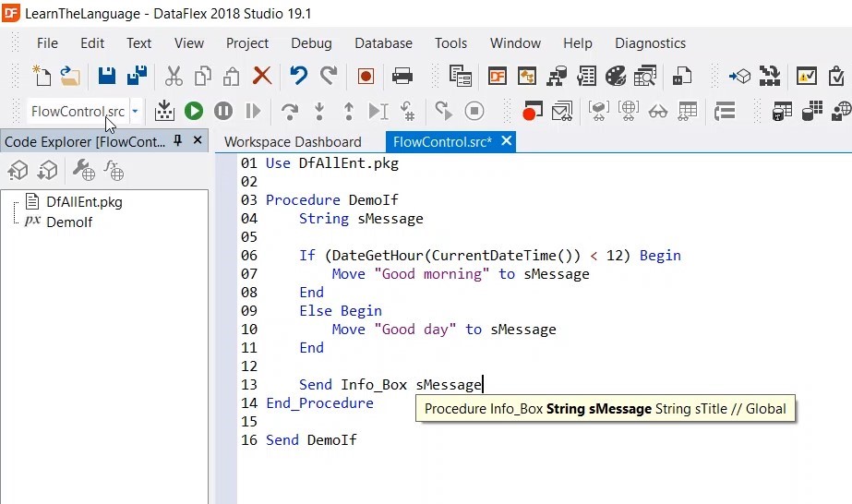Screen dimensions: 852x504
Task: Click on code line 16 Send DemoIf
Action: 311,440
